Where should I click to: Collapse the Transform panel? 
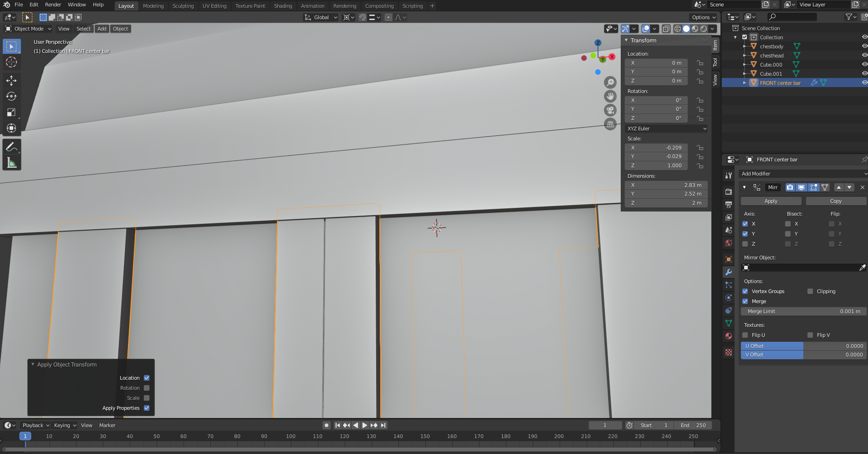626,40
